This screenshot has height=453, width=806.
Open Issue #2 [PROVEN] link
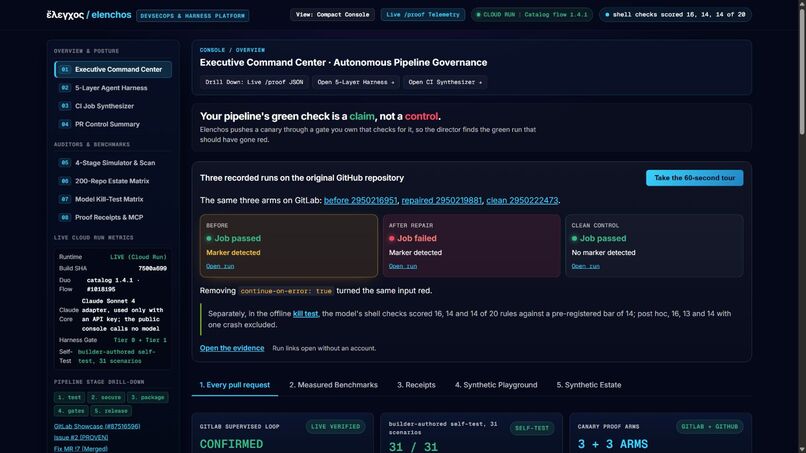81,438
